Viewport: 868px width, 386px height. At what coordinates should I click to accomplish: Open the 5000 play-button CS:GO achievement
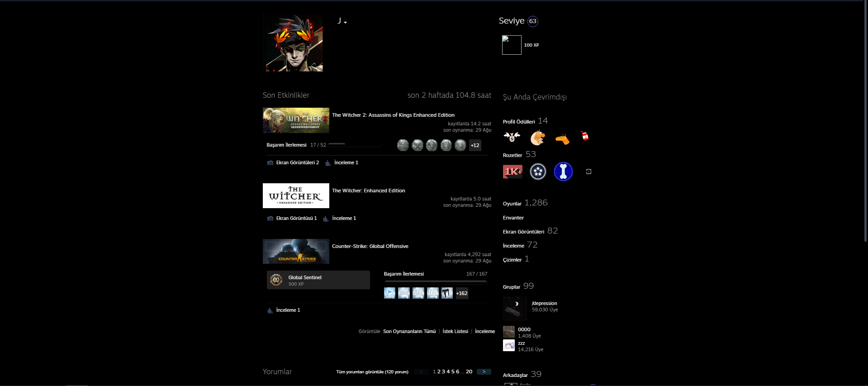point(389,293)
